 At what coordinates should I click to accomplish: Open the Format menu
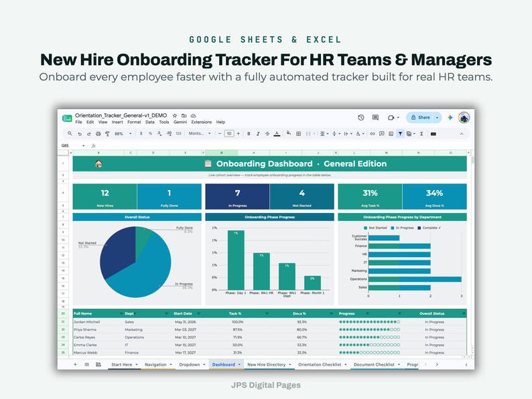pos(134,122)
